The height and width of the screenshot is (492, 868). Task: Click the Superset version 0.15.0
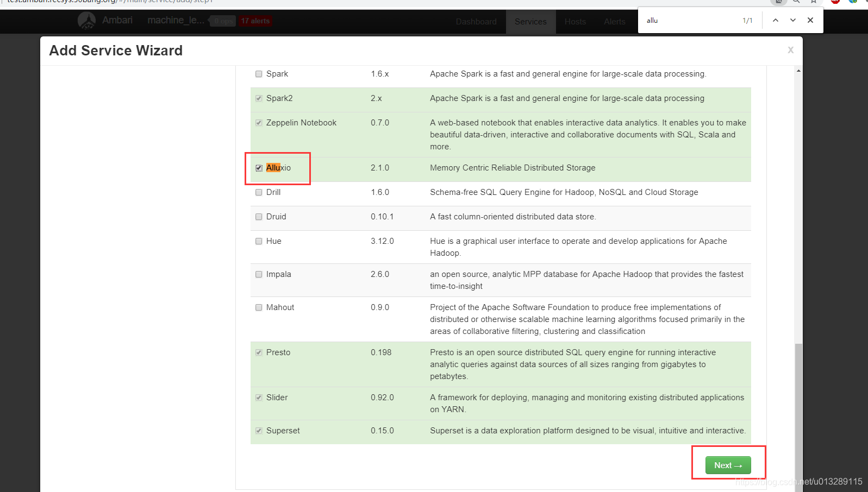[382, 431]
